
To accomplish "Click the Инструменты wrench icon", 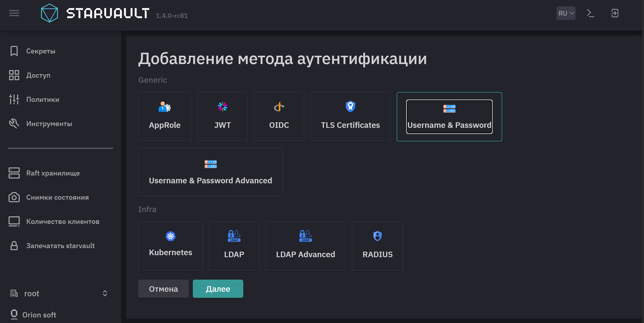I will (x=14, y=124).
